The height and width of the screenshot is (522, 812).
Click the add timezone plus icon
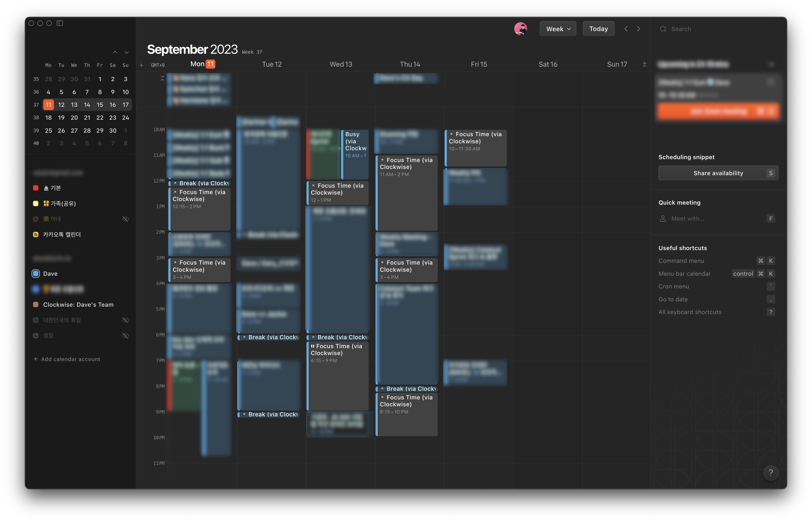[x=141, y=65]
